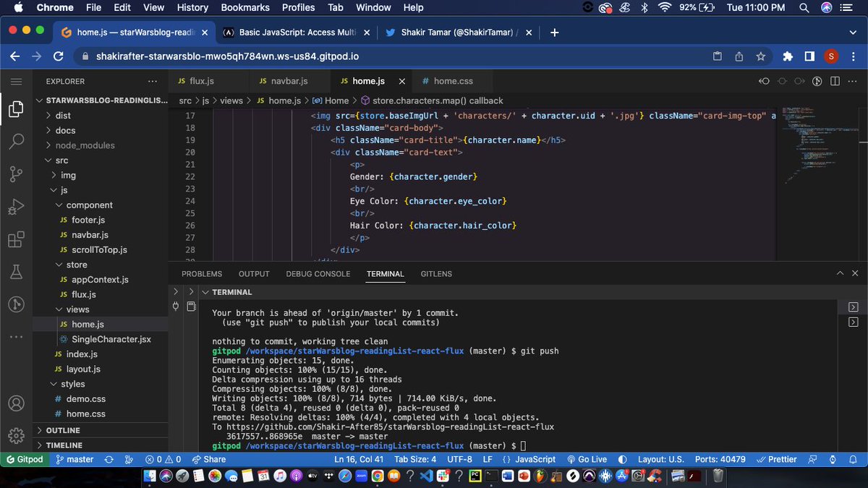Close the bottom panel
The image size is (868, 488).
[856, 274]
